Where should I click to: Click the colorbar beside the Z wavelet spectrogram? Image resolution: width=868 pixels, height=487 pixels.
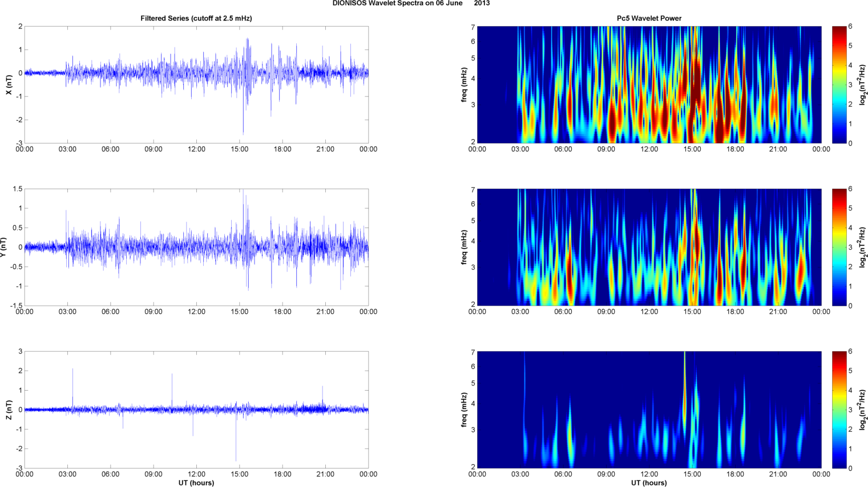point(839,409)
